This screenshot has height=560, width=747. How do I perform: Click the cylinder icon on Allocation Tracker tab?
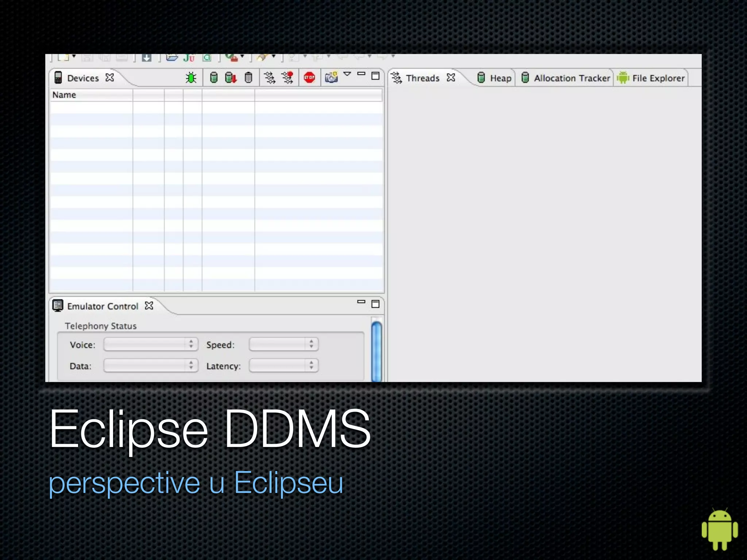pos(525,77)
